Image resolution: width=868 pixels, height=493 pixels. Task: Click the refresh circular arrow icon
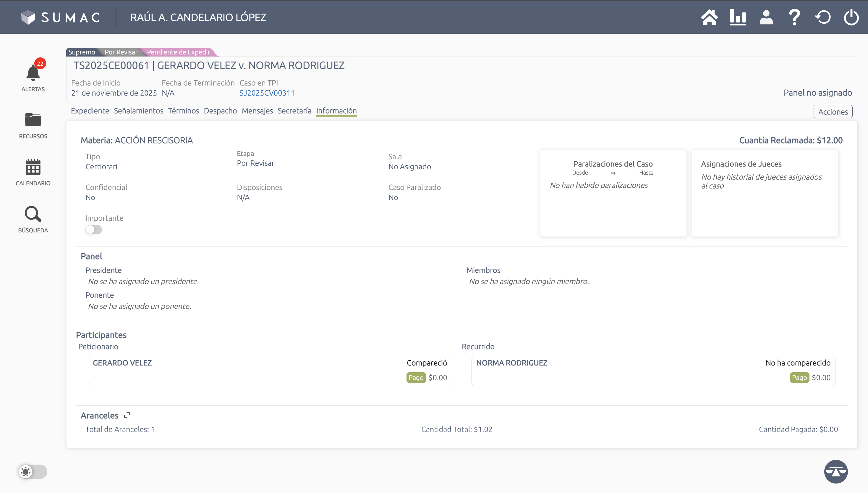[823, 17]
